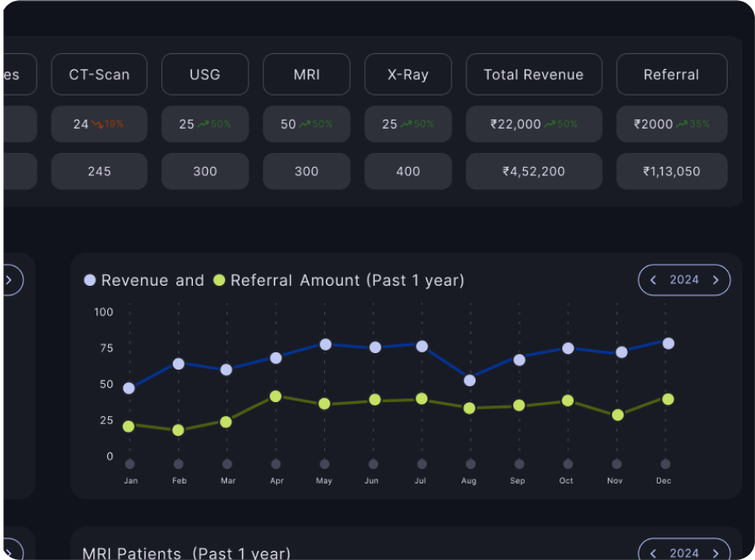Click the MRI Patients (Past 1 year) heading

(186, 553)
